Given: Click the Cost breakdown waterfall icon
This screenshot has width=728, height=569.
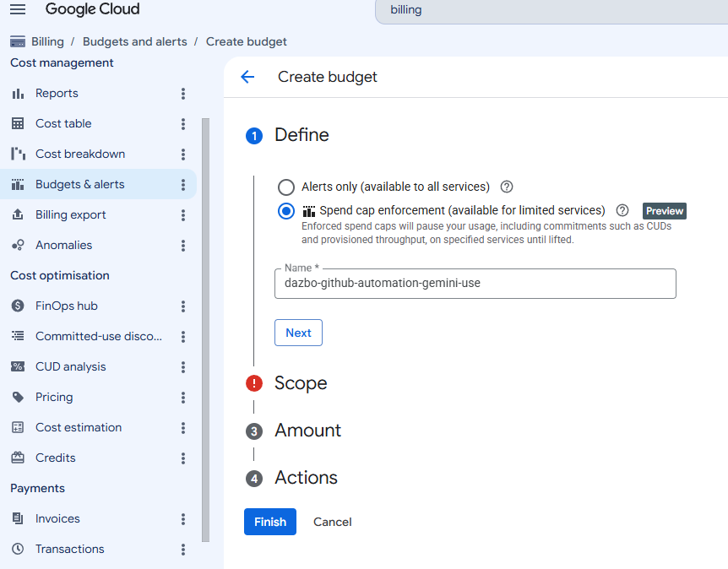Looking at the screenshot, I should tap(18, 154).
